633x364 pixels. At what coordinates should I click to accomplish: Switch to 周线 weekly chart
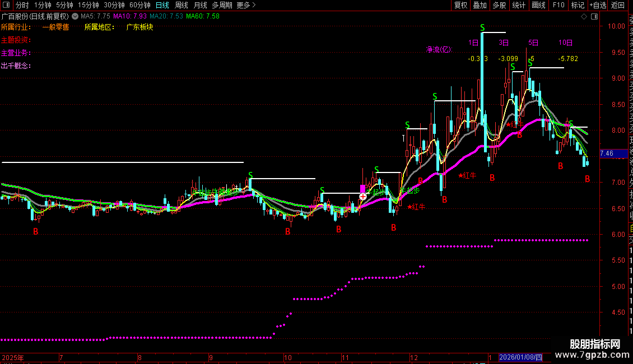(x=181, y=5)
